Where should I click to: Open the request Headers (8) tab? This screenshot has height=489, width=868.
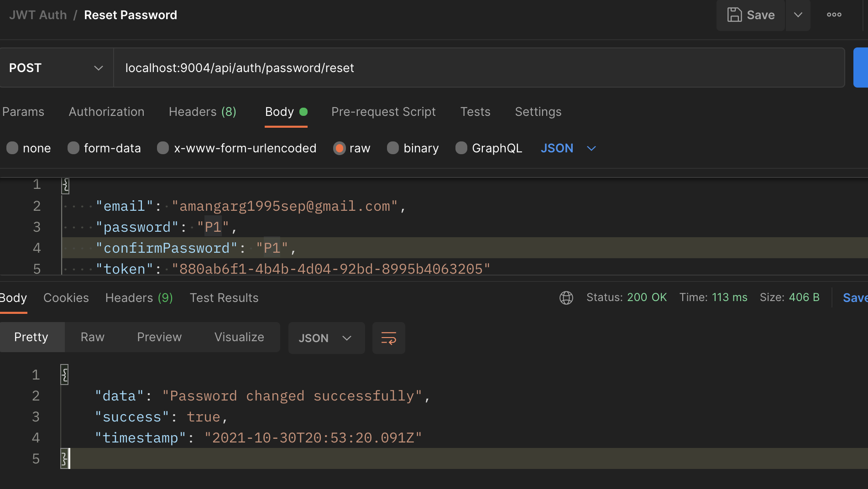[x=203, y=112]
